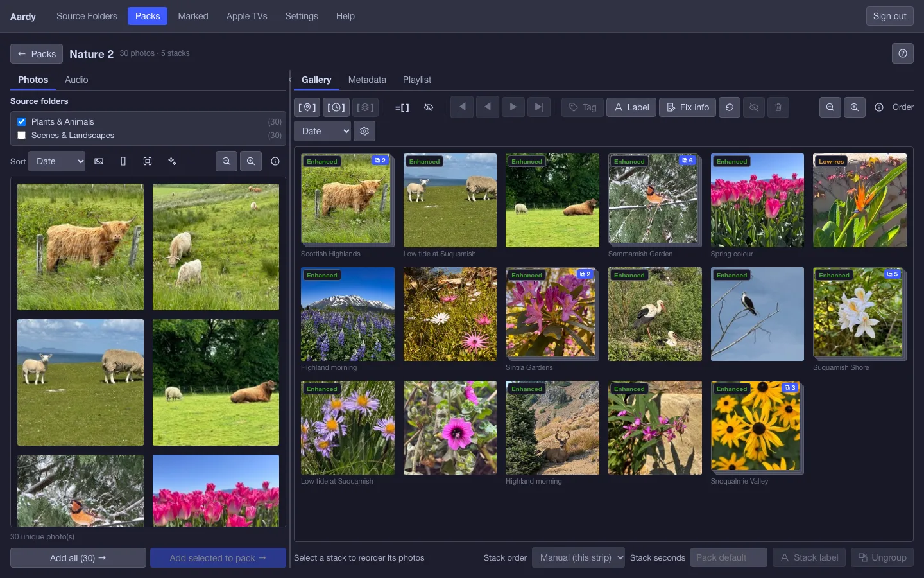The height and width of the screenshot is (578, 924).
Task: Jump to the first photo with the skip-to-start arrow
Action: 462,107
